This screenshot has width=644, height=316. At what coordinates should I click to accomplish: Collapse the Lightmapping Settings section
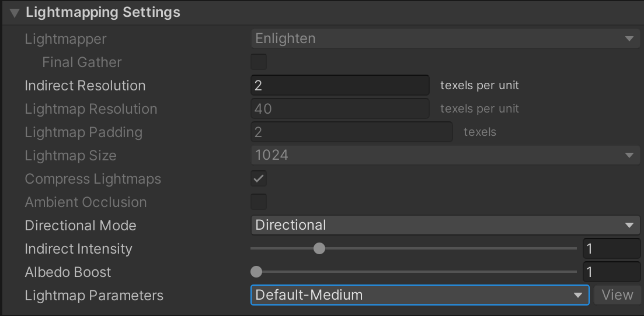click(x=15, y=13)
